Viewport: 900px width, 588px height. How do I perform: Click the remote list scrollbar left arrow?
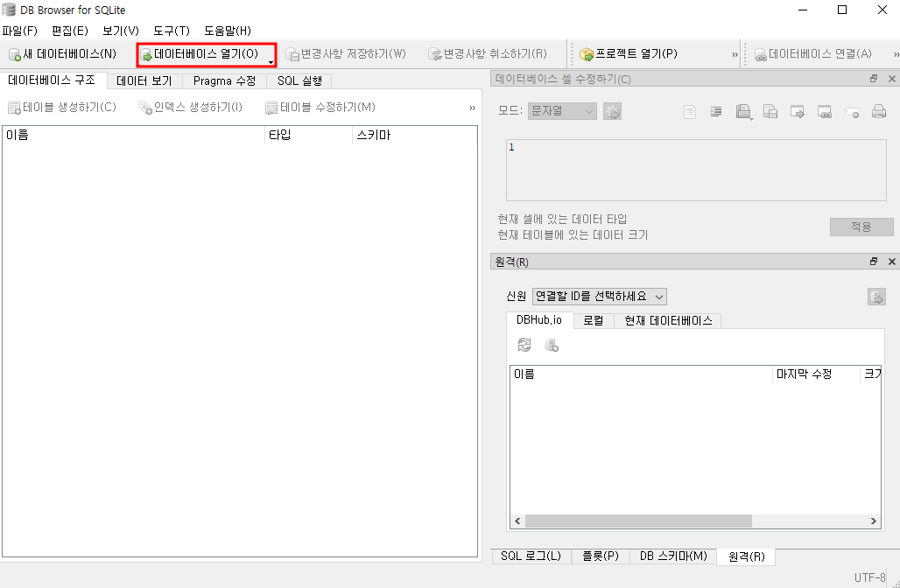point(517,521)
